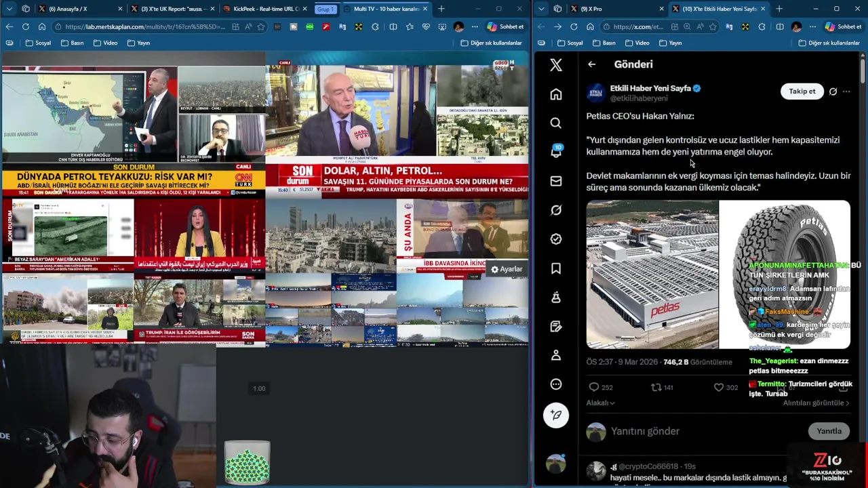Open Yayın bookmarks folder in right browser
868x488 pixels.
point(670,43)
